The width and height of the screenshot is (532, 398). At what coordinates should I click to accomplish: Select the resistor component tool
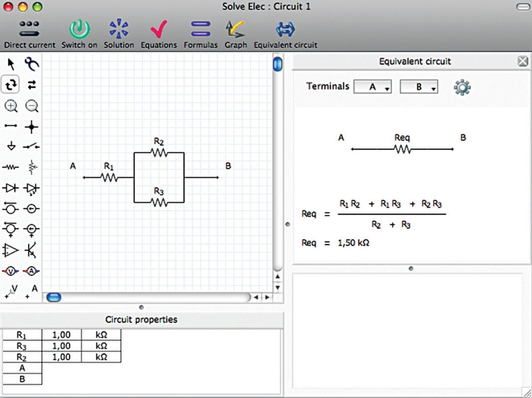point(11,168)
